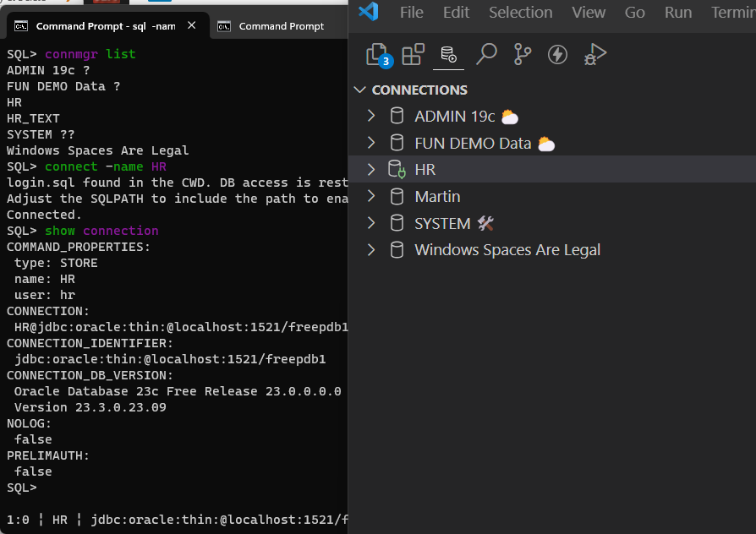
Task: Click the 'type: STORE' terminal line
Action: tap(56, 263)
